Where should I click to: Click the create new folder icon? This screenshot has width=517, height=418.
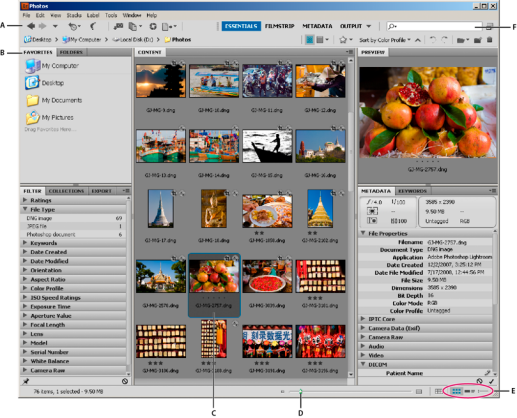pyautogui.click(x=478, y=40)
